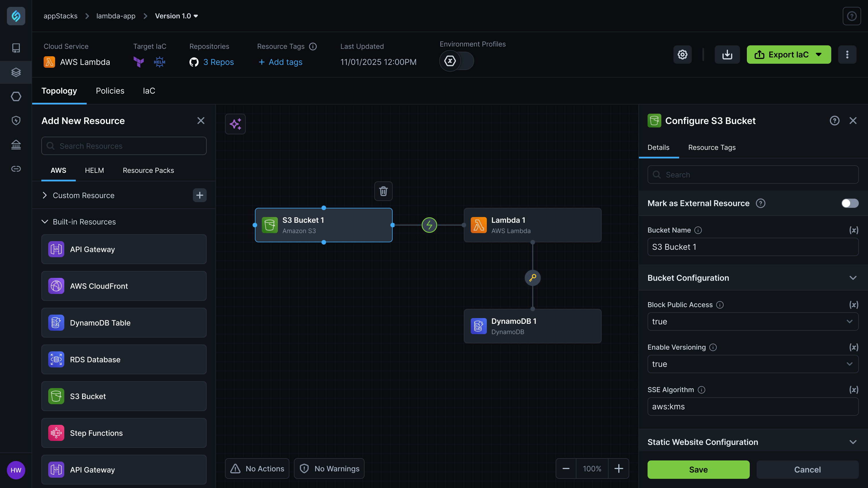The image size is (868, 488).
Task: Switch to the IaC tab
Action: [x=149, y=91]
